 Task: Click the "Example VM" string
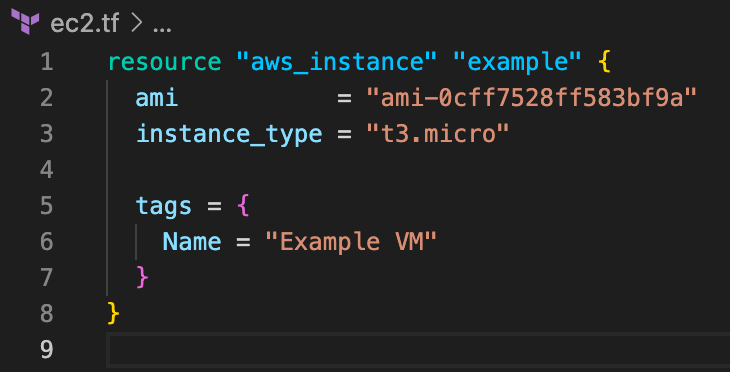[351, 242]
